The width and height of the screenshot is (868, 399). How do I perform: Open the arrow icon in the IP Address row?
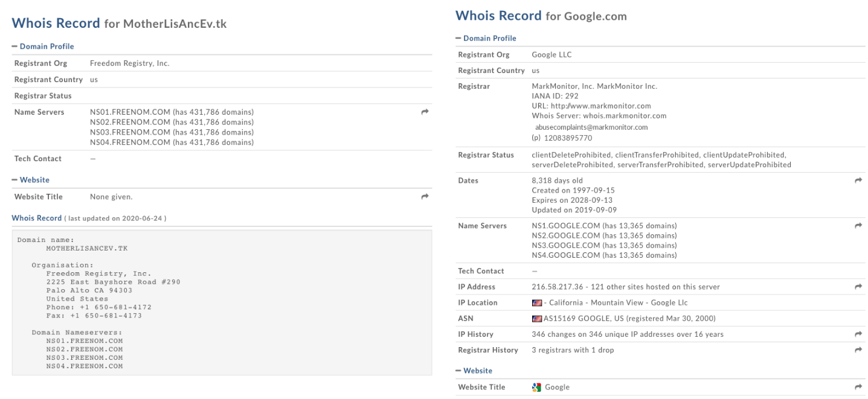858,287
